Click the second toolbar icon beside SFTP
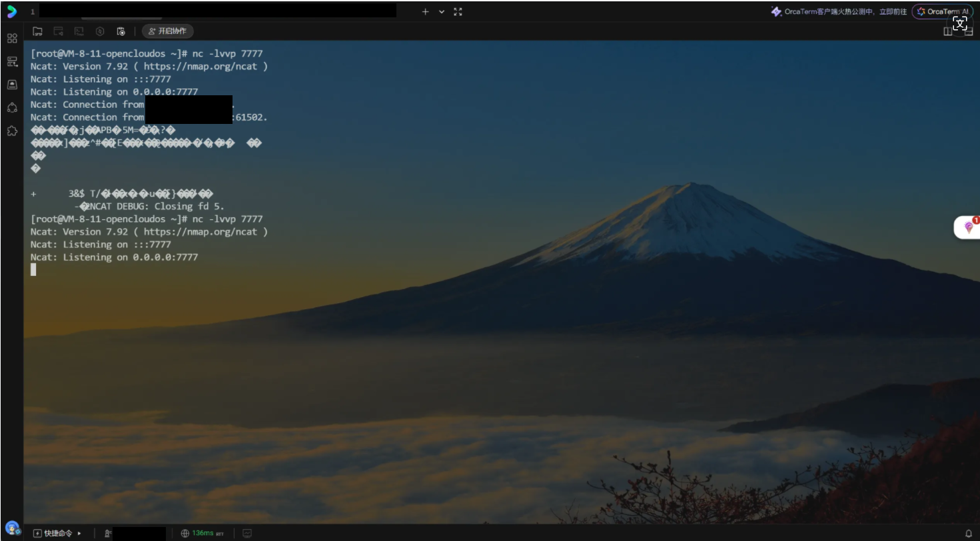This screenshot has height=541, width=980. tap(59, 31)
